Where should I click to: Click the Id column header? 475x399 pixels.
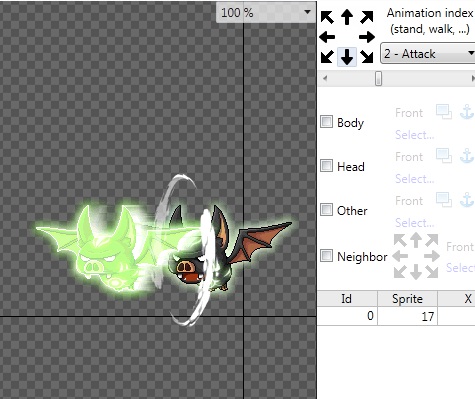[347, 299]
